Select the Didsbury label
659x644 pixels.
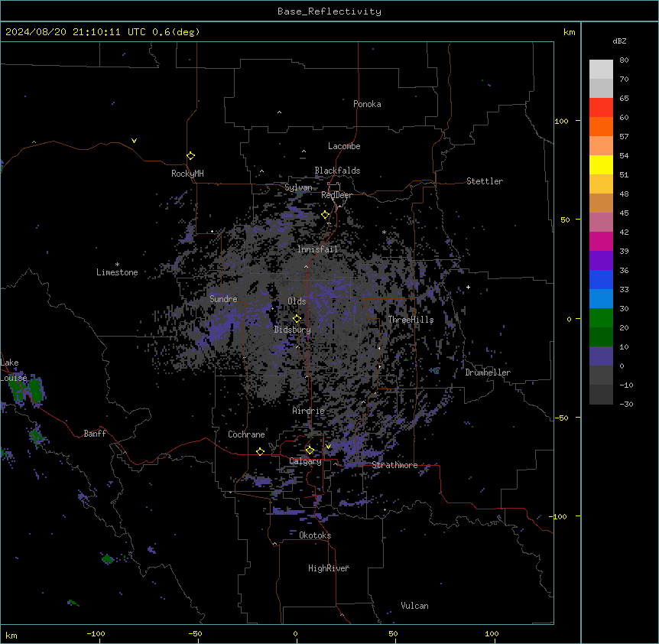(292, 330)
